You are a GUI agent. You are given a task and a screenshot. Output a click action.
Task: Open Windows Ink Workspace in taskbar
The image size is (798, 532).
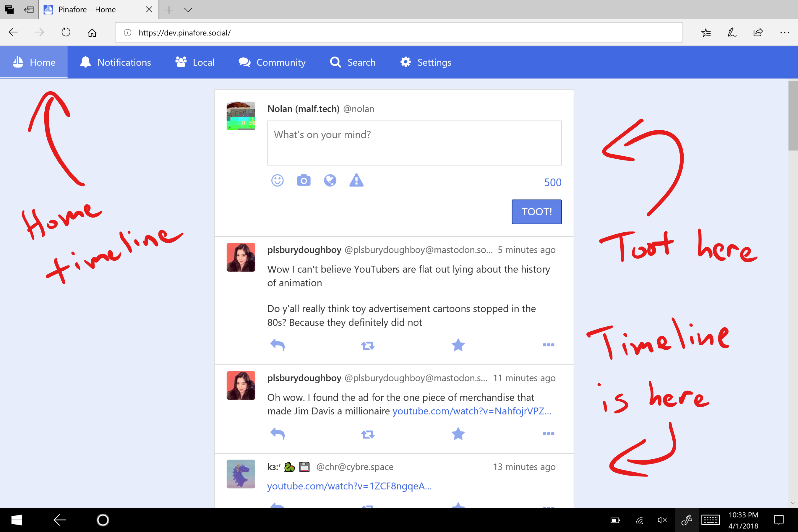(x=686, y=520)
